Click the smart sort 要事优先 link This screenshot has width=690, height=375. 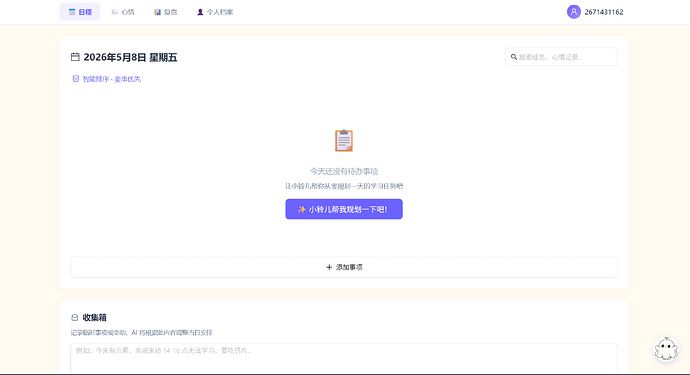point(106,79)
